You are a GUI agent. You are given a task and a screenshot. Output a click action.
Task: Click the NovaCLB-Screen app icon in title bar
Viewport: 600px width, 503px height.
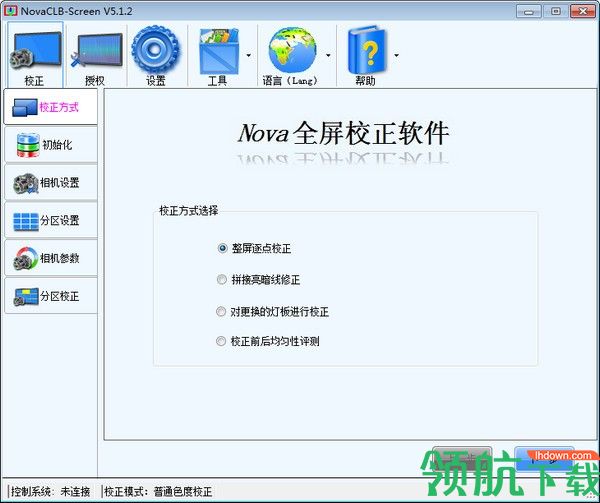click(10, 11)
